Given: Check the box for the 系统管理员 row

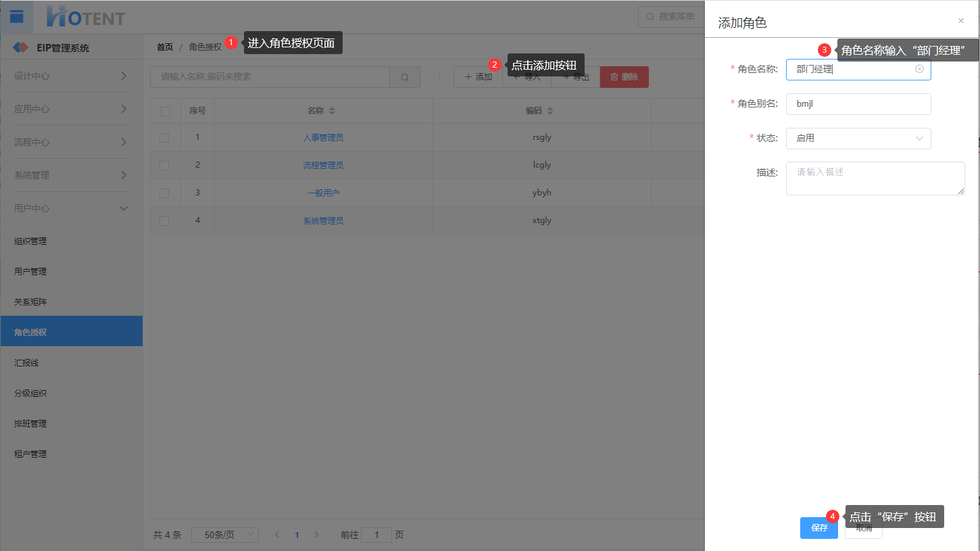Looking at the screenshot, I should pyautogui.click(x=164, y=220).
